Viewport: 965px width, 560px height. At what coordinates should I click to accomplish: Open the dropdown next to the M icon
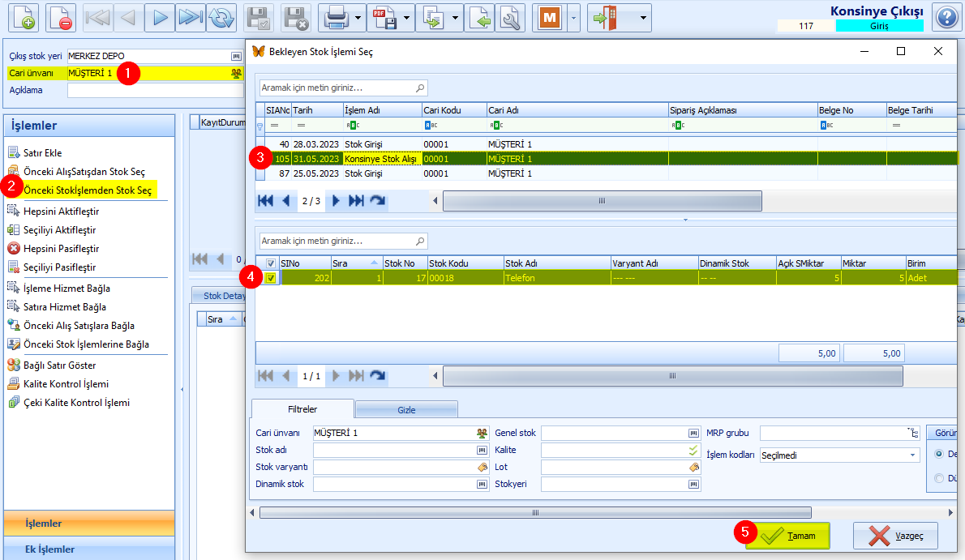(x=573, y=18)
